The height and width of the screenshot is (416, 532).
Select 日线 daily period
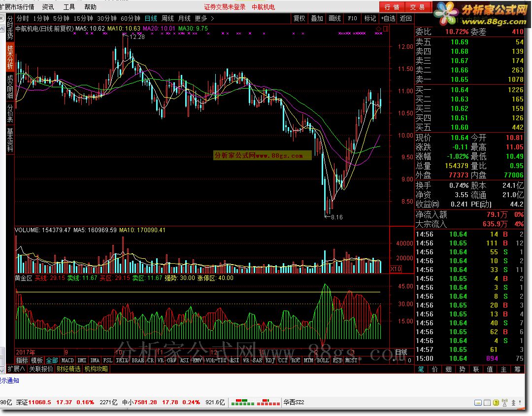click(151, 18)
